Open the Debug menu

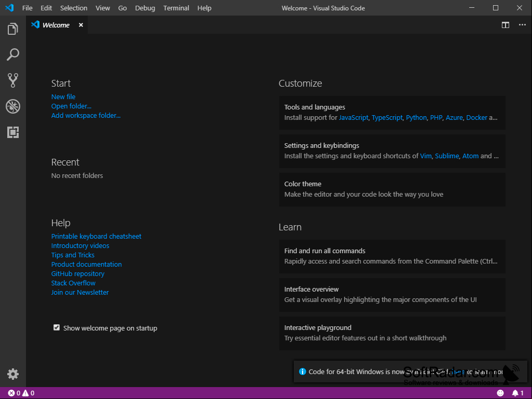pos(145,8)
